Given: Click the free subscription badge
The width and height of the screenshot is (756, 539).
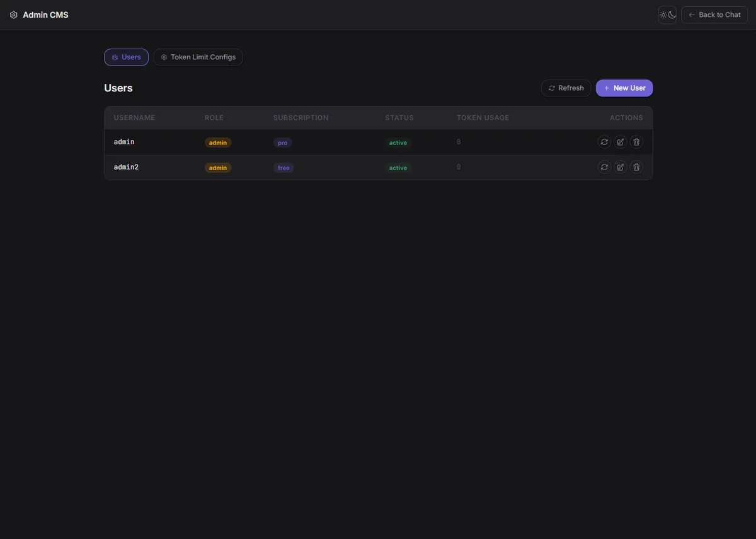Looking at the screenshot, I should 283,168.
